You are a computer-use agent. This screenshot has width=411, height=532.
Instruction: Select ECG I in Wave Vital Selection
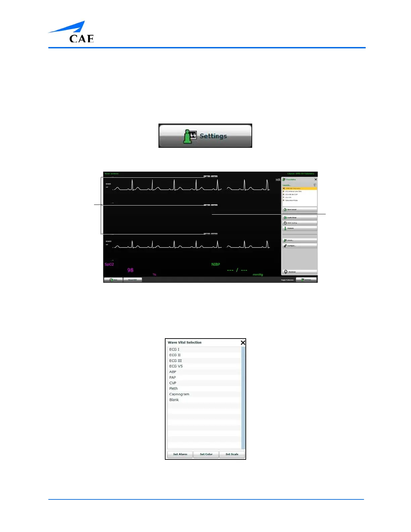204,349
